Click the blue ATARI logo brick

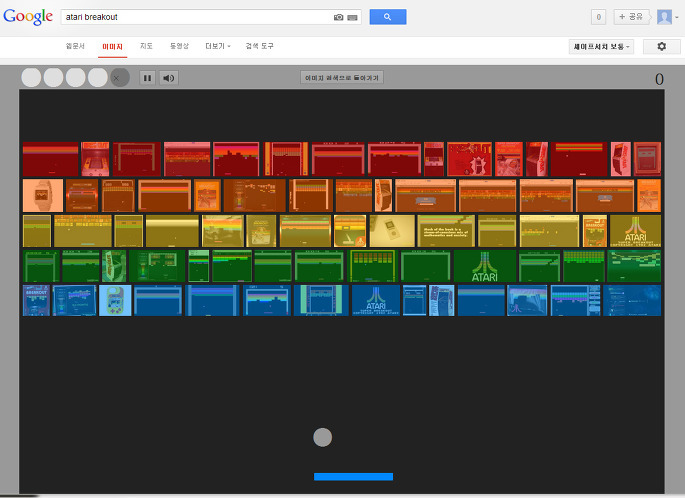[376, 301]
